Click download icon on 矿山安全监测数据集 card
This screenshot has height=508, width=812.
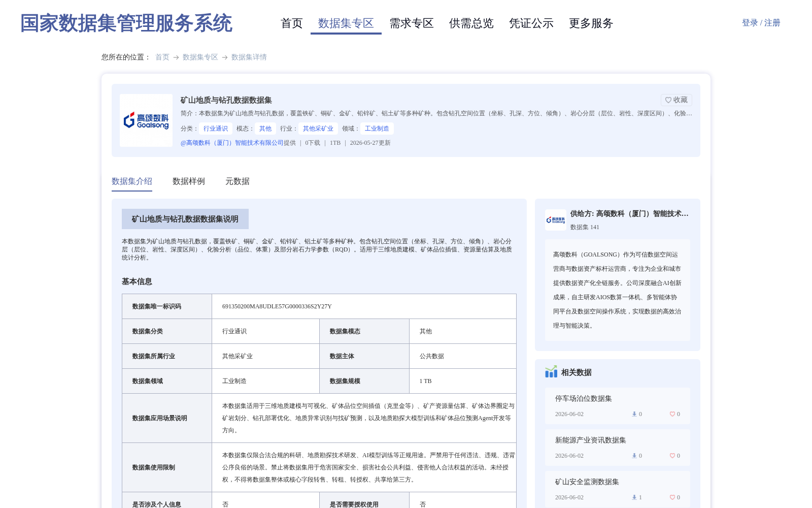[634, 497]
